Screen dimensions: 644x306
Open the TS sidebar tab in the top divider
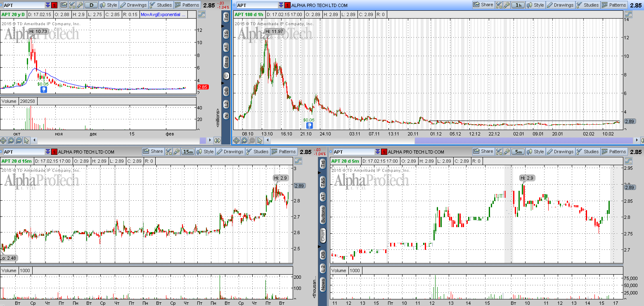tap(226, 33)
